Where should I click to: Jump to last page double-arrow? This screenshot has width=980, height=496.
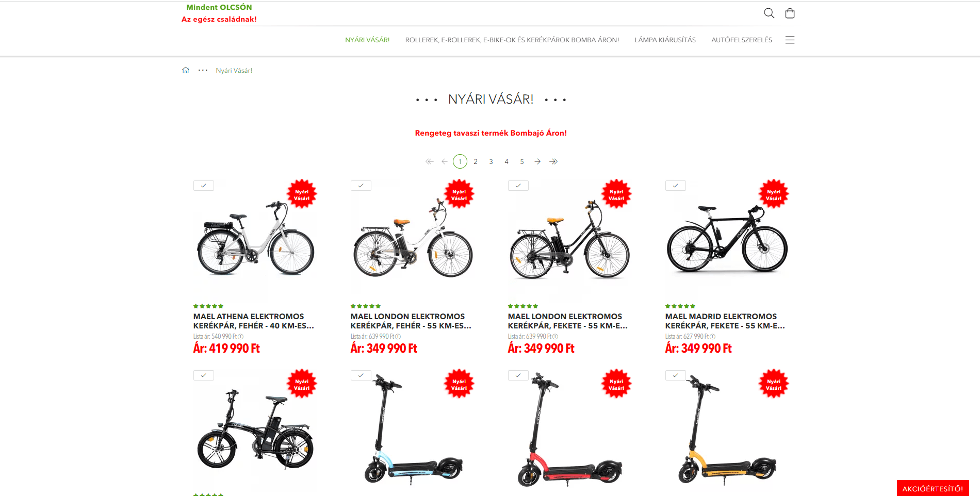point(553,161)
